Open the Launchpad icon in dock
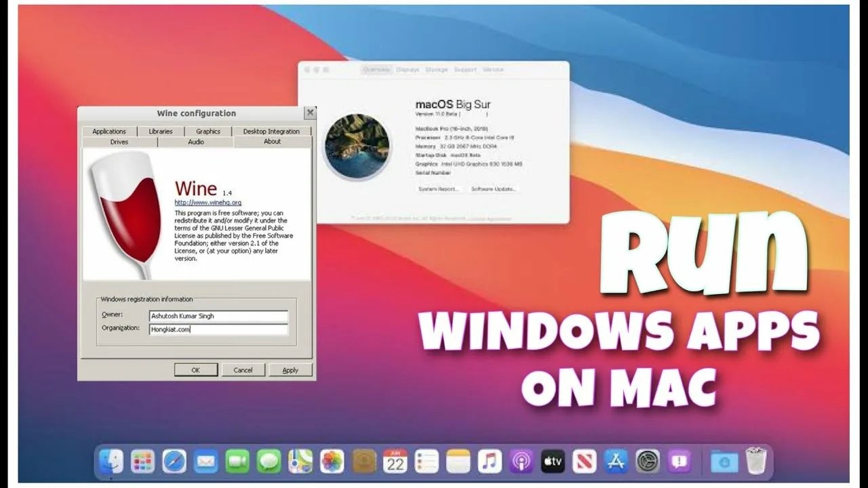Image resolution: width=868 pixels, height=488 pixels. pos(142,462)
